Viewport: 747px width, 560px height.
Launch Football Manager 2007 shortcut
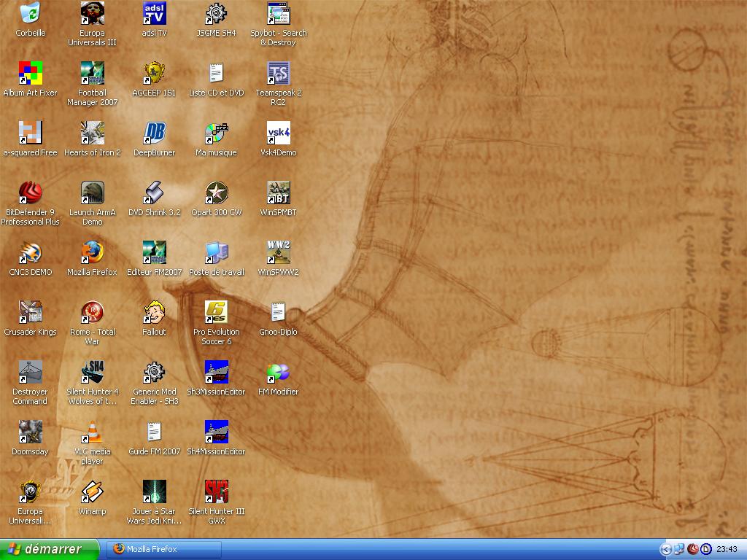(93, 73)
